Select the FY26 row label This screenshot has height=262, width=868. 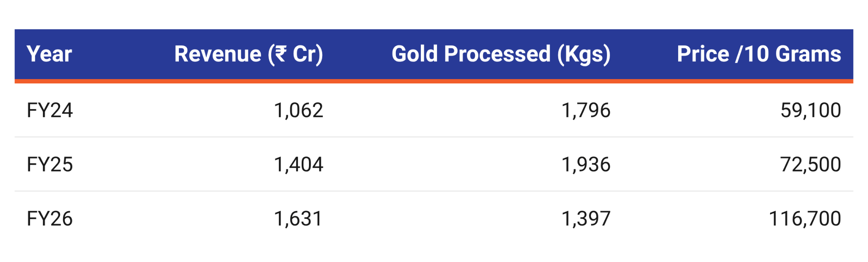click(x=50, y=219)
